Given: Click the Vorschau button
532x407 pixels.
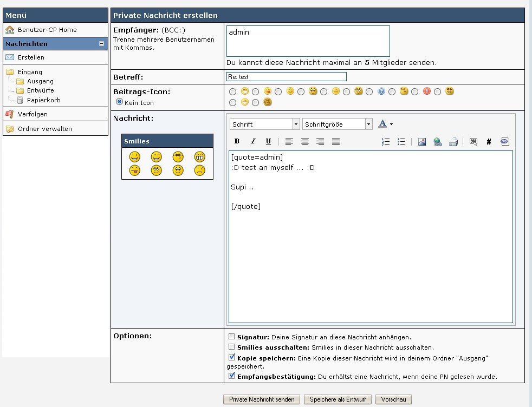Looking at the screenshot, I should click(x=393, y=399).
